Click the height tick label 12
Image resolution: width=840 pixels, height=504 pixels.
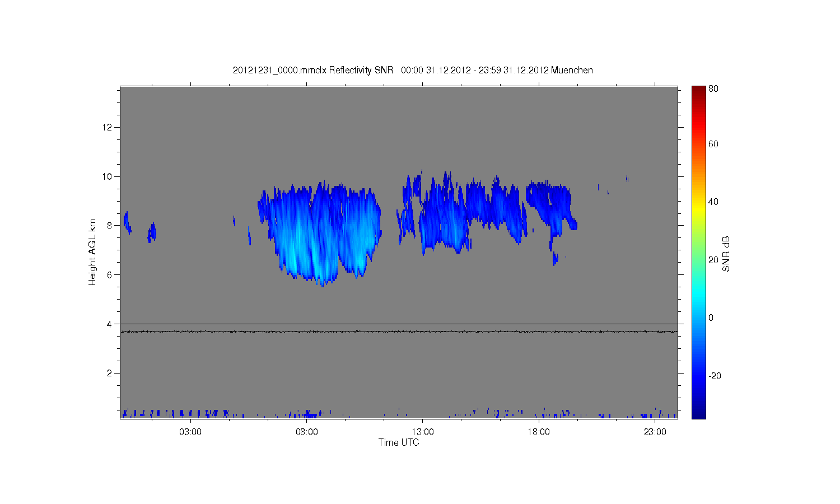click(x=108, y=127)
